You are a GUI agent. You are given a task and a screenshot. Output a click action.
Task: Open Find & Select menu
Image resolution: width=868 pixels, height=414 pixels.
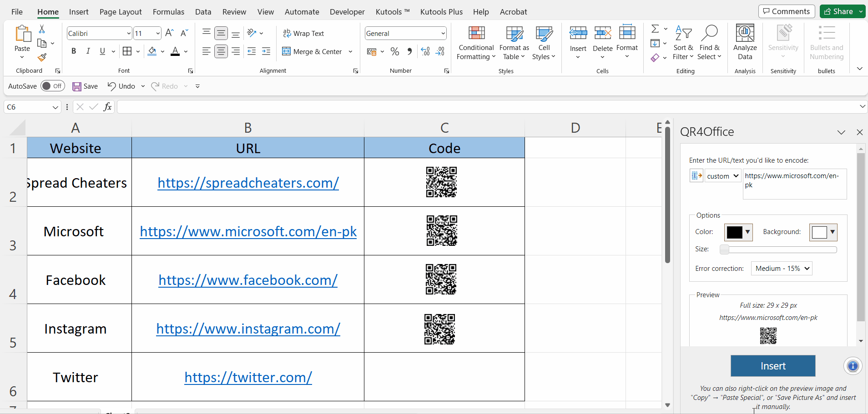(x=710, y=43)
